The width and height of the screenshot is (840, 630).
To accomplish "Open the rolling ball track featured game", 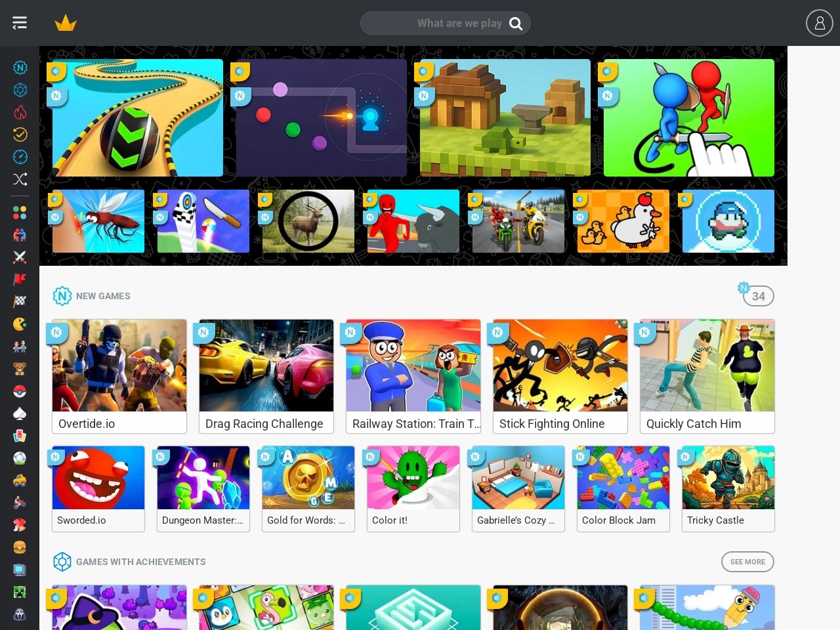I will (138, 118).
